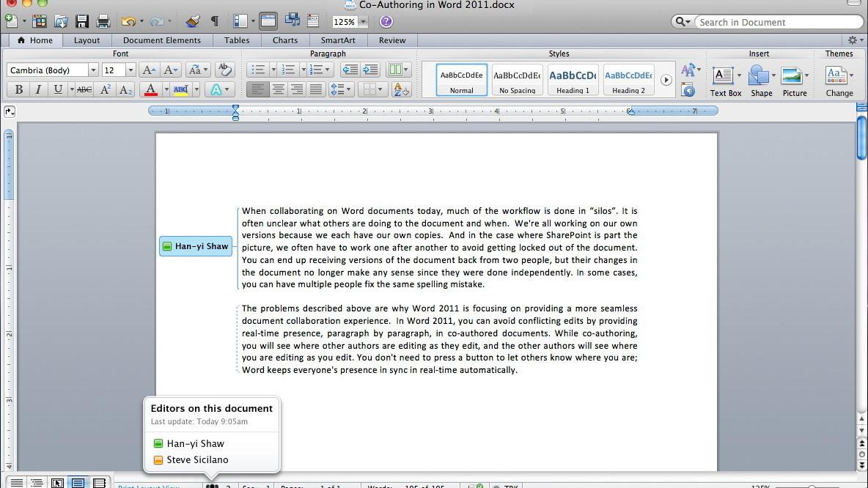The image size is (868, 488).
Task: Justify the text
Action: [x=316, y=89]
